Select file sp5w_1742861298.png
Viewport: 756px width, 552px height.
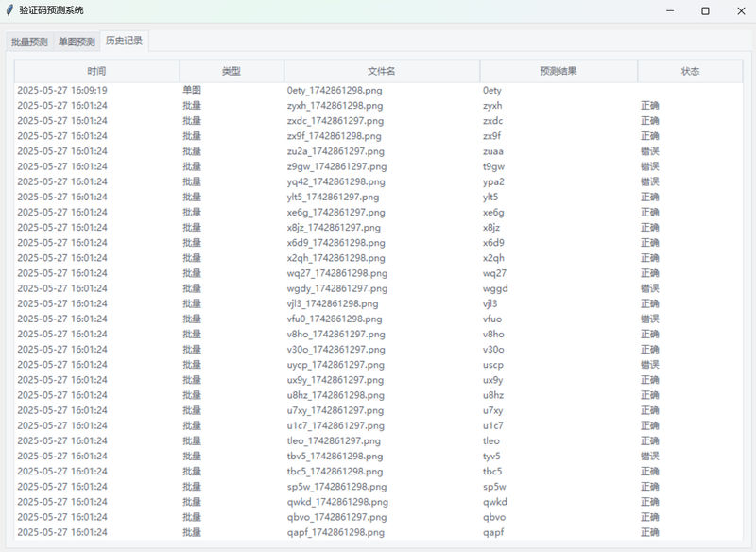coord(337,487)
